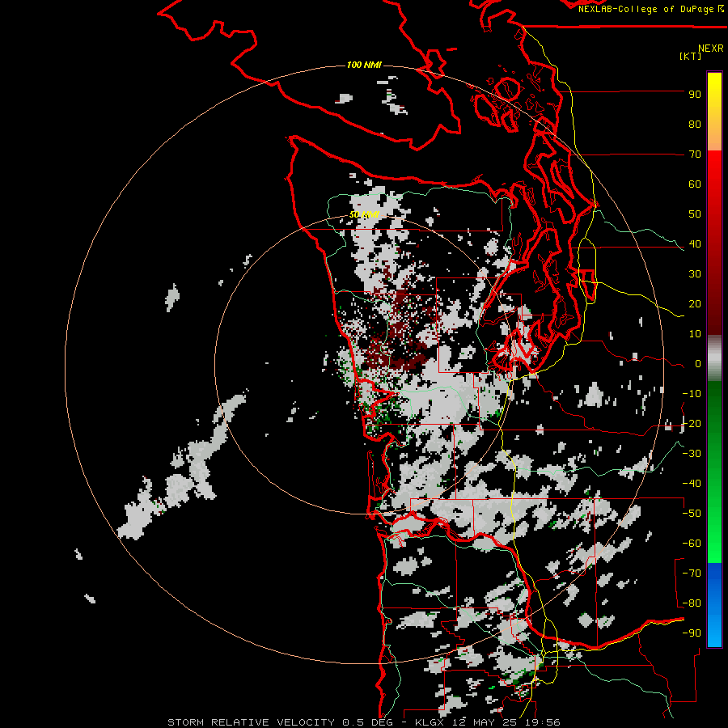Pick the light blue segment of the color bar
Screen dimensions: 728x728
coord(714,627)
